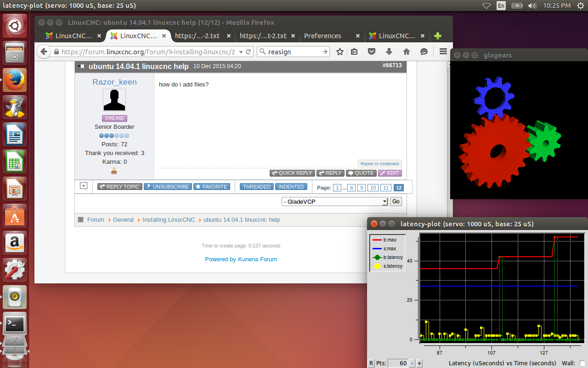Launch LibreOffice Calc from the dock
Image resolution: width=588 pixels, height=368 pixels.
point(15,161)
